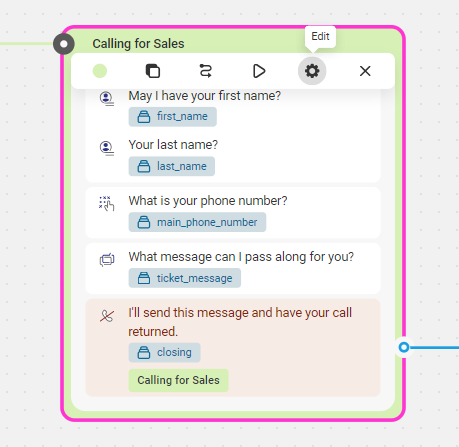Click the swap arrows icon in toolbar

click(206, 71)
